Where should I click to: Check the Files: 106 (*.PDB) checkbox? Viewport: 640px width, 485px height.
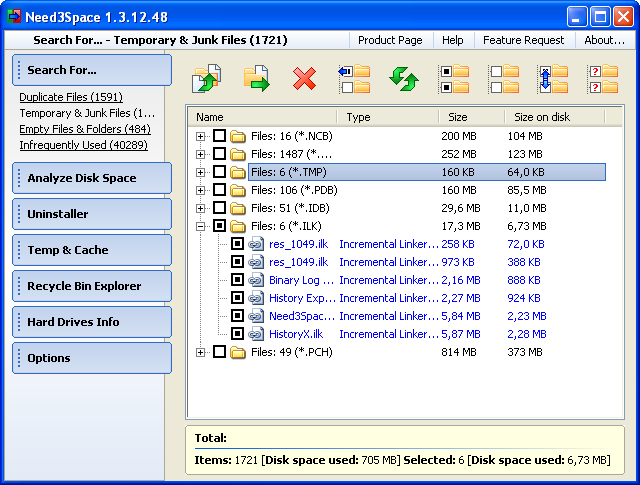[219, 189]
